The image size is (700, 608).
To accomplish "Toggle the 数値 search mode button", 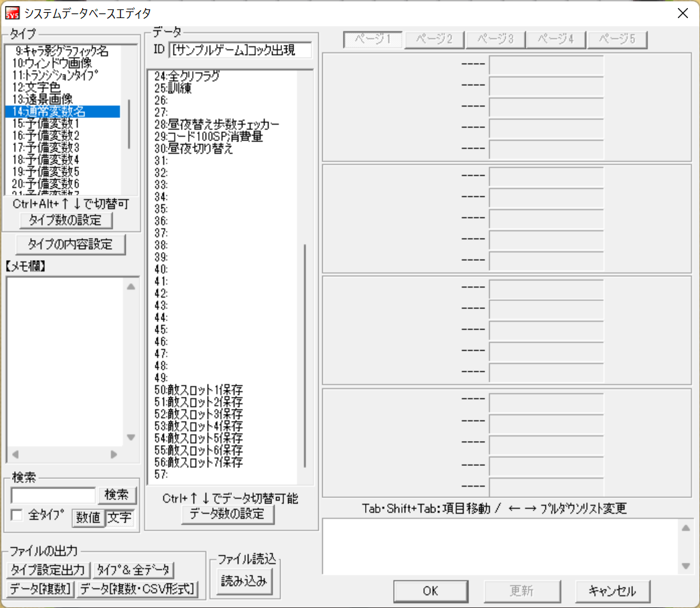I will tap(88, 518).
